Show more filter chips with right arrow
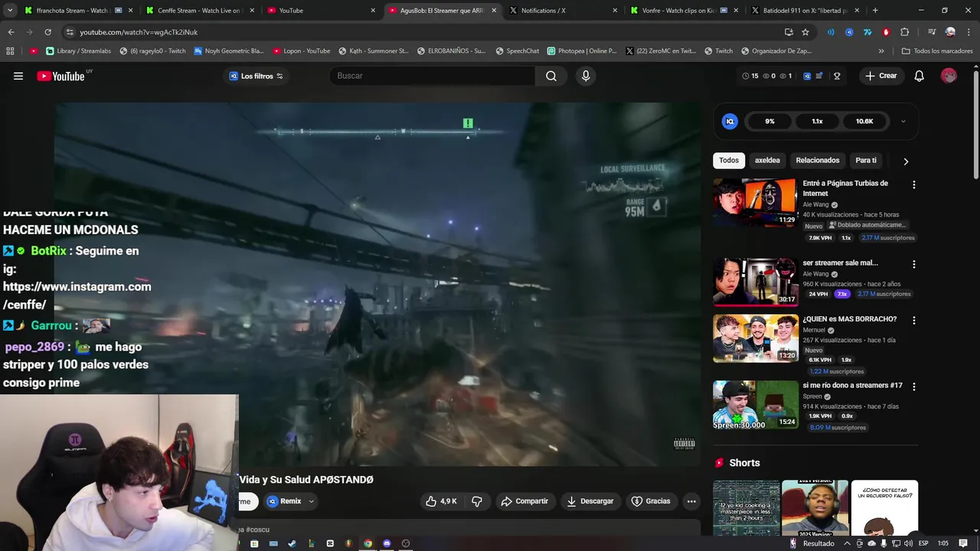Screen dimensions: 980x551 [x=906, y=161]
